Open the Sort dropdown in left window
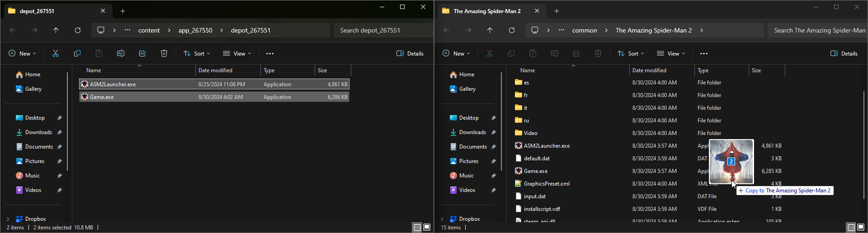 [x=197, y=53]
